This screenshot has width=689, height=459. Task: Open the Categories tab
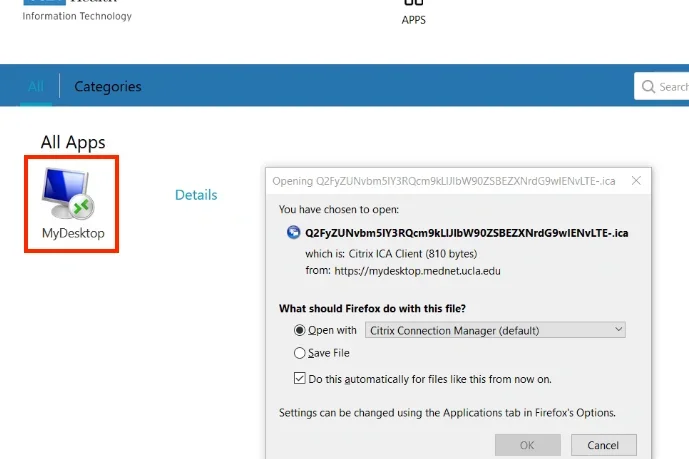[108, 87]
